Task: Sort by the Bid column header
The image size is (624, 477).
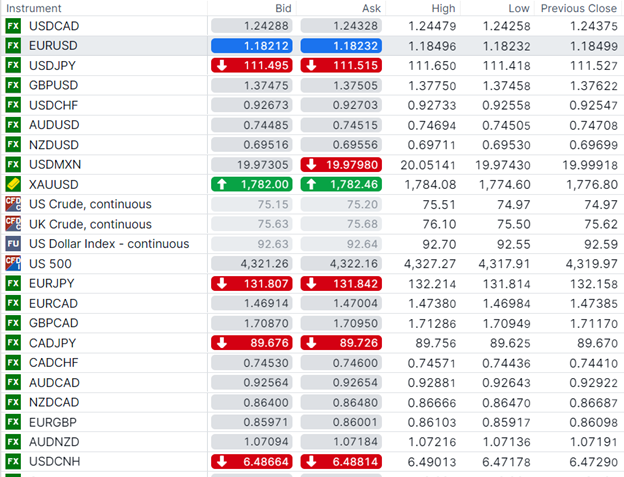Action: 283,8
